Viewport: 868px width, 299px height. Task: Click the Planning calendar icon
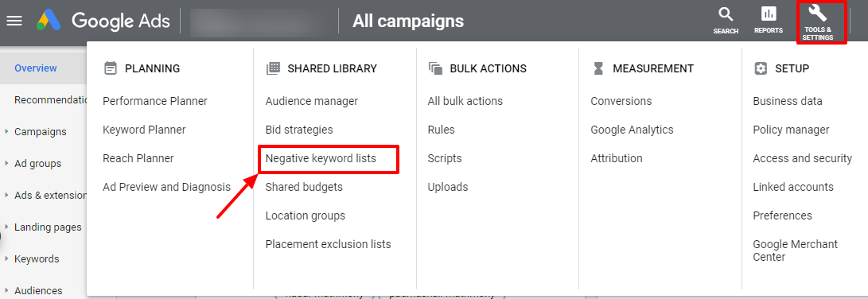pos(111,68)
